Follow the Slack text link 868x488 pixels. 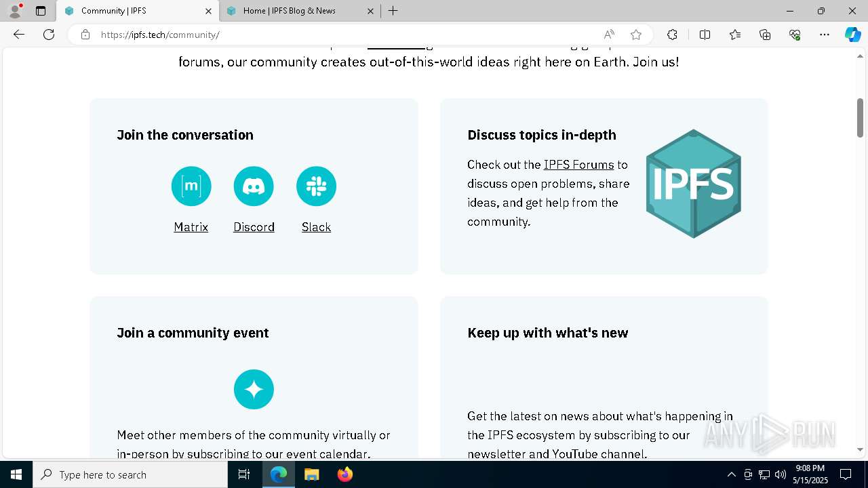click(316, 227)
